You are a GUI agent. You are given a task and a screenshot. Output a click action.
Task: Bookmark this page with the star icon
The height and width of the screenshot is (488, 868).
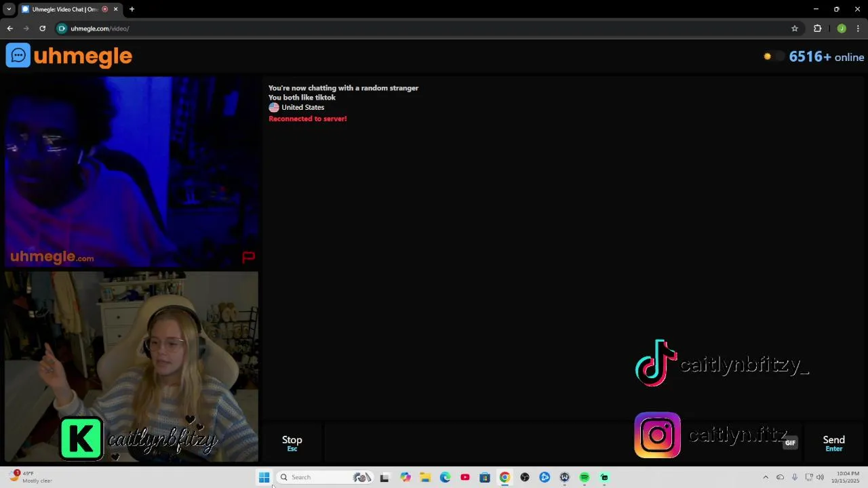(795, 28)
